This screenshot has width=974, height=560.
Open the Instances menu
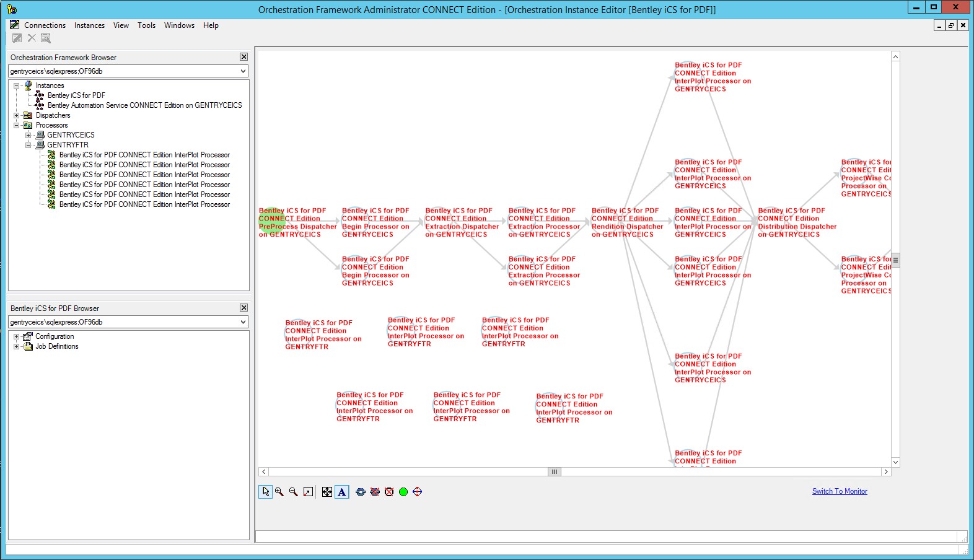89,25
